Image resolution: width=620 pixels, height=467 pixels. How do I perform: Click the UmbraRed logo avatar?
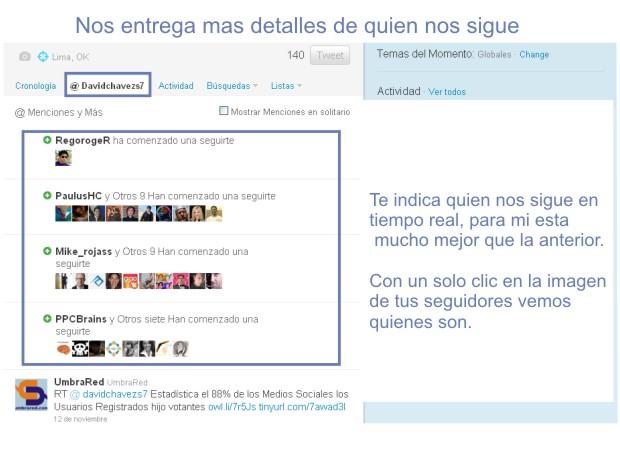31,394
